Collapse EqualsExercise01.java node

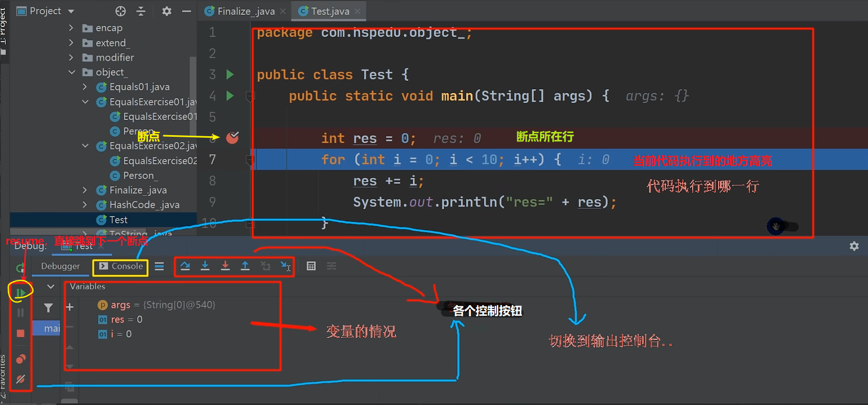pos(85,101)
